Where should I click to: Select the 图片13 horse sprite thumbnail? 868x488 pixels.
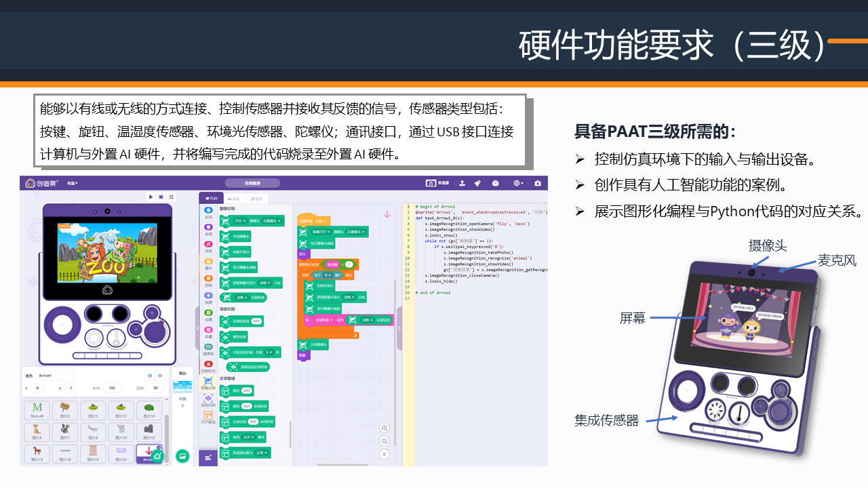[36, 452]
